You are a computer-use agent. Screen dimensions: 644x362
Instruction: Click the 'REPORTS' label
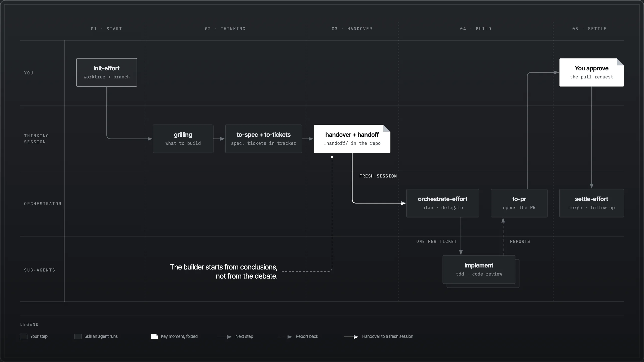(x=520, y=241)
